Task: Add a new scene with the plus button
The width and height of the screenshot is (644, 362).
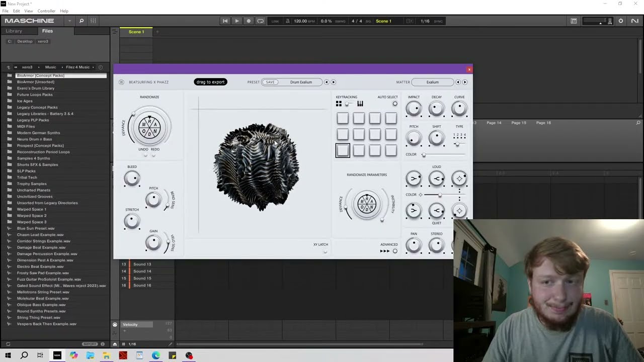Action: pos(157,32)
